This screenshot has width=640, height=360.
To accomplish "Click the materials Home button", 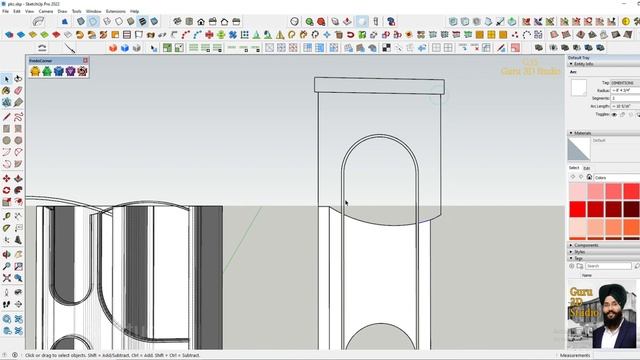I will 589,177.
